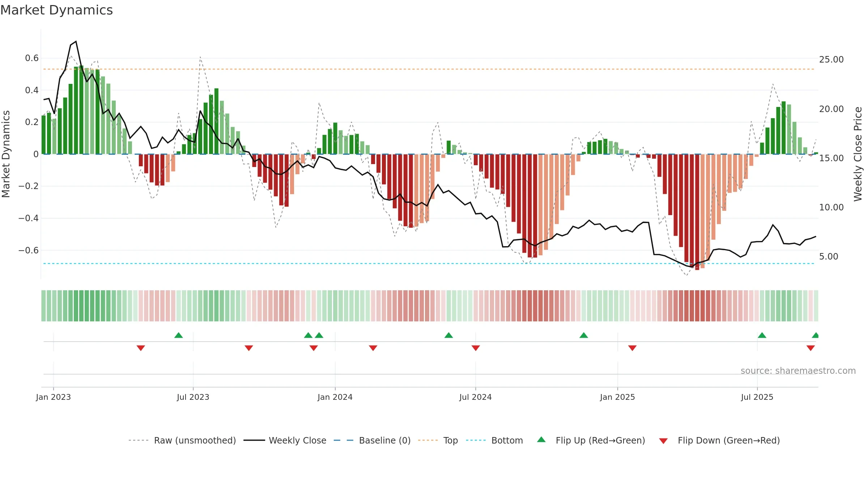Click the Jan 2023 x-axis label
The width and height of the screenshot is (868, 488).
pos(54,397)
